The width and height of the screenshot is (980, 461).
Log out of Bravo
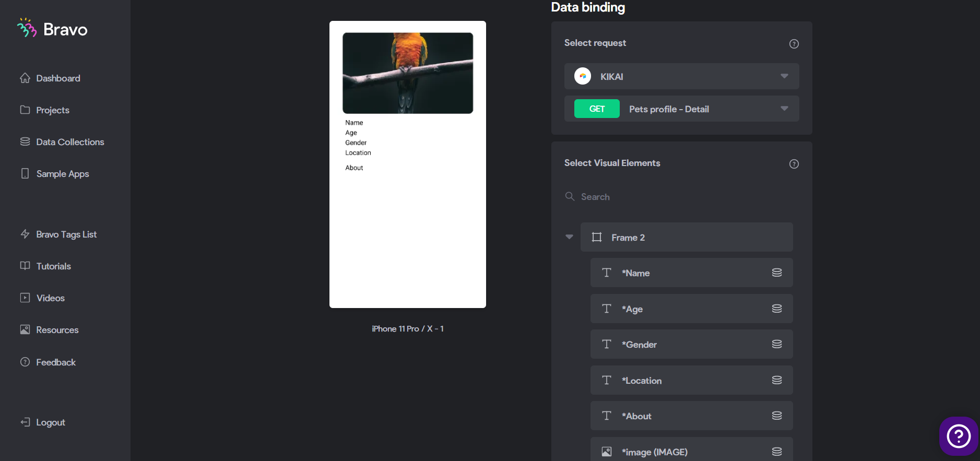(x=43, y=422)
